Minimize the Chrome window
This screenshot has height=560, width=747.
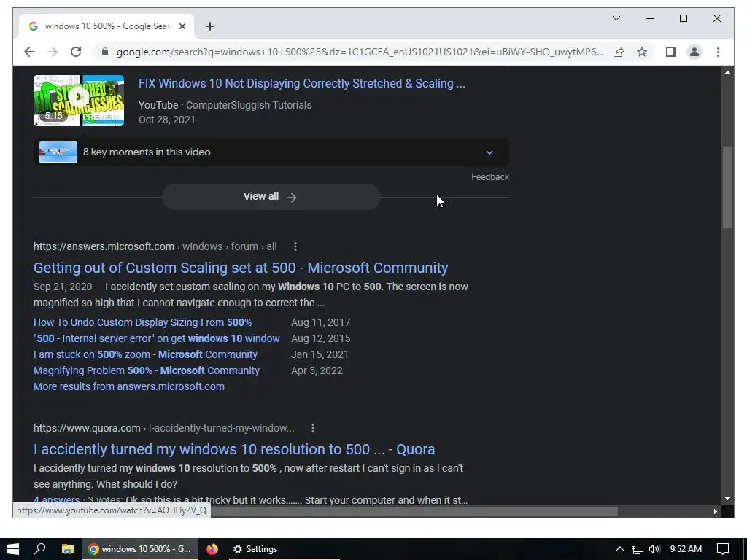coord(650,18)
